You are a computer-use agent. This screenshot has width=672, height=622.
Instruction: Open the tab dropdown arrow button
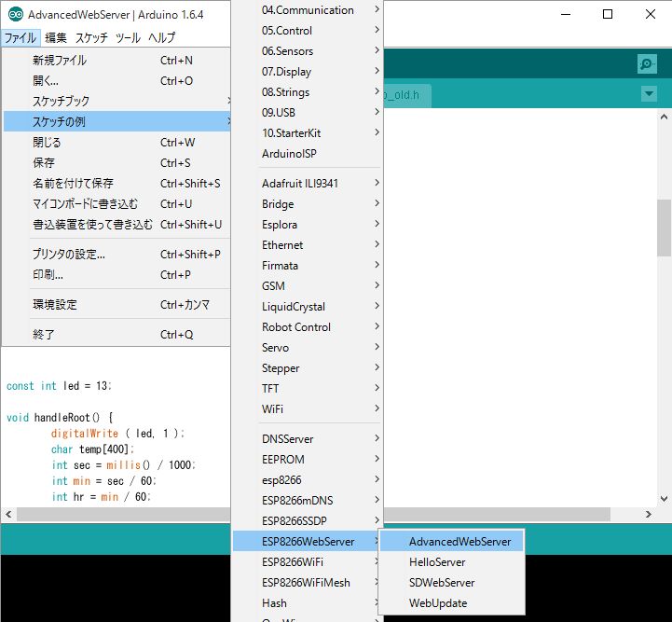(x=649, y=94)
